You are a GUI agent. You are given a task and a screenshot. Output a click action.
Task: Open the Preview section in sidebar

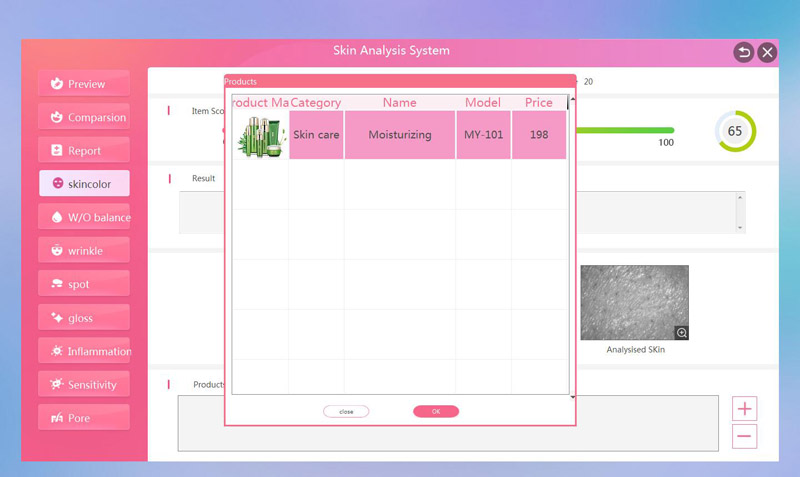click(85, 84)
